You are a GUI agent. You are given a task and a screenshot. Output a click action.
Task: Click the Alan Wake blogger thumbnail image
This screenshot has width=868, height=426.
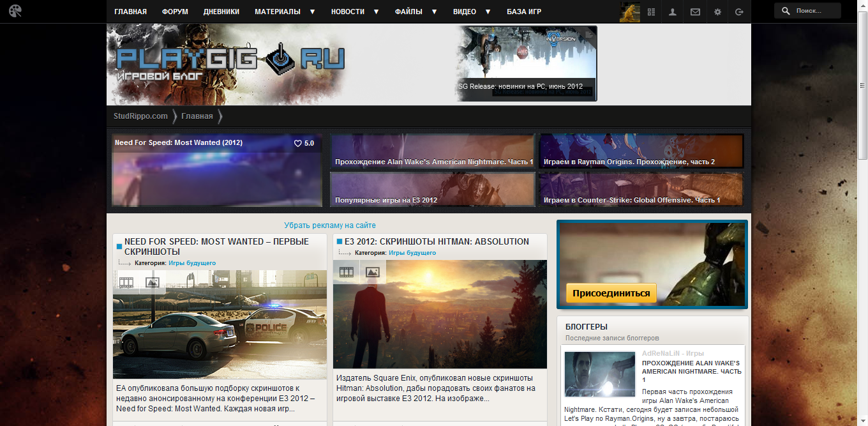pos(600,374)
